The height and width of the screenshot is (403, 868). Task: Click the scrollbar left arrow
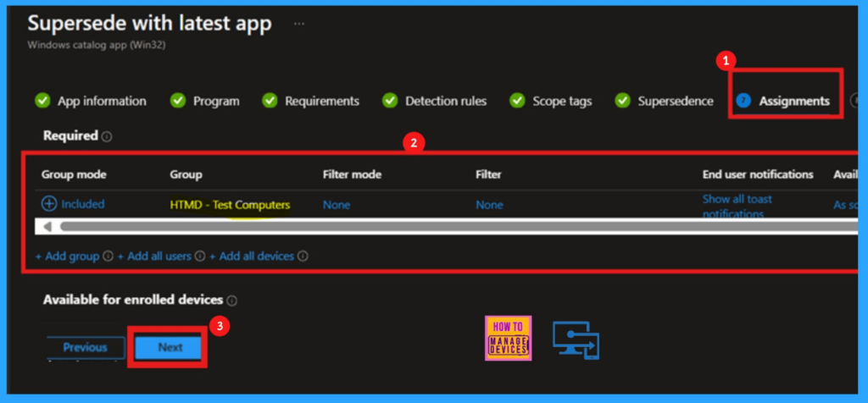pos(47,227)
